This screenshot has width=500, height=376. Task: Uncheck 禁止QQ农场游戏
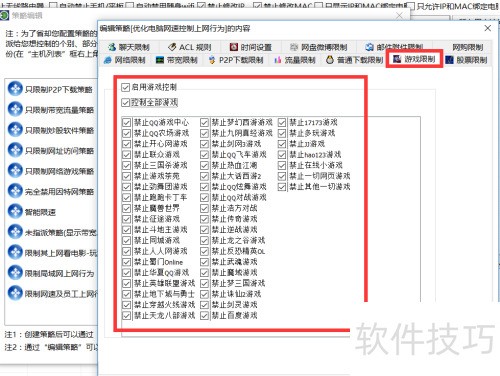pos(126,133)
